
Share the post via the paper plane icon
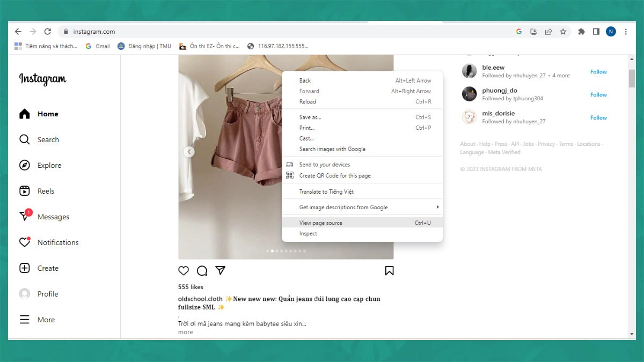coord(221,271)
